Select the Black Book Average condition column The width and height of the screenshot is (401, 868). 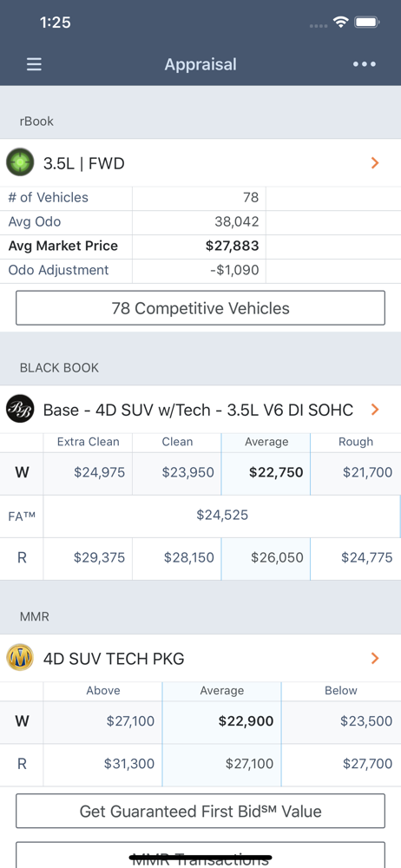tap(266, 442)
